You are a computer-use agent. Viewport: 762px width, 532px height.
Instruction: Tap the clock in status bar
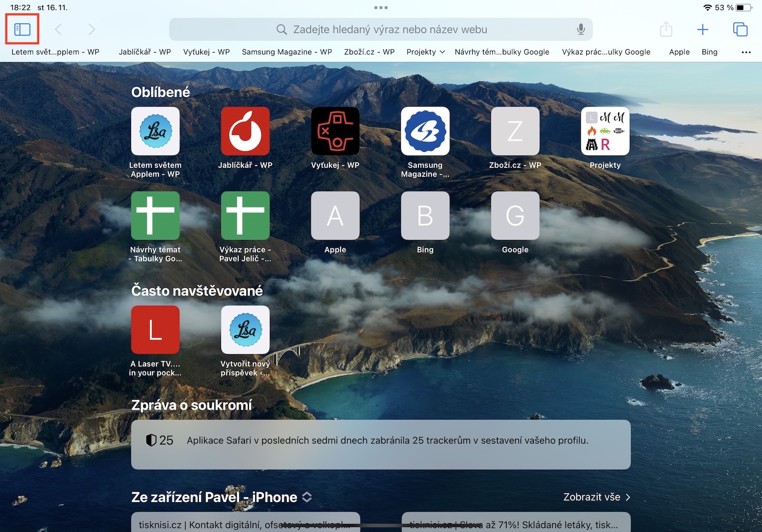click(x=20, y=7)
